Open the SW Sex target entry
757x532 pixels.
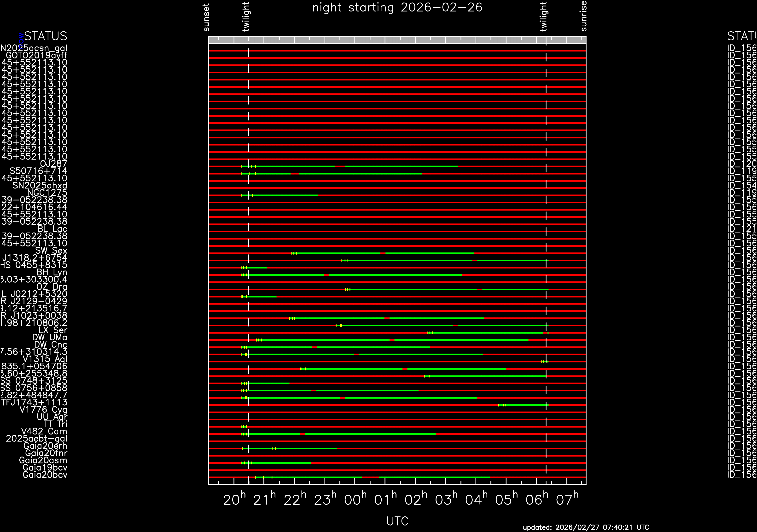[x=51, y=251]
